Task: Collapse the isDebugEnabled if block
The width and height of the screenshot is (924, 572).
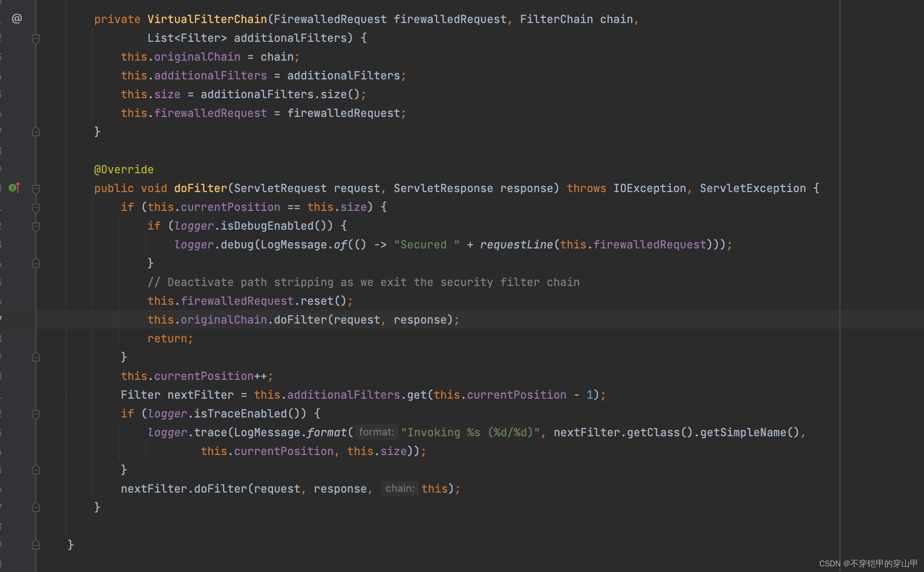Action: click(x=36, y=226)
